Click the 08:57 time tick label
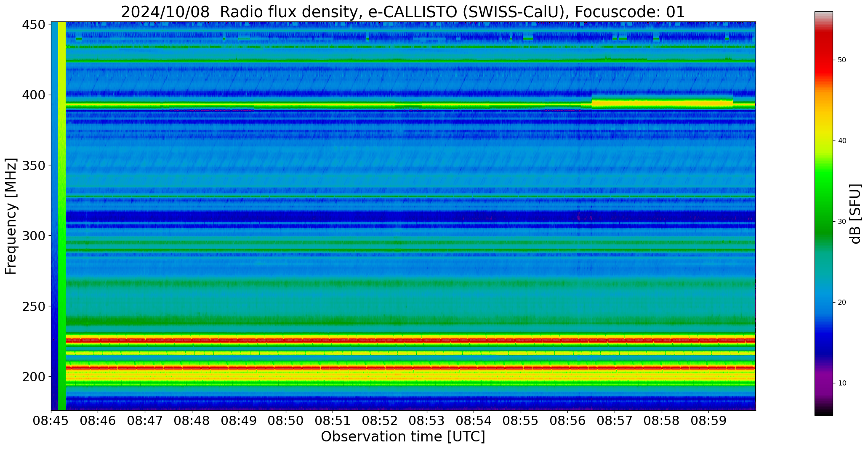 click(x=615, y=421)
